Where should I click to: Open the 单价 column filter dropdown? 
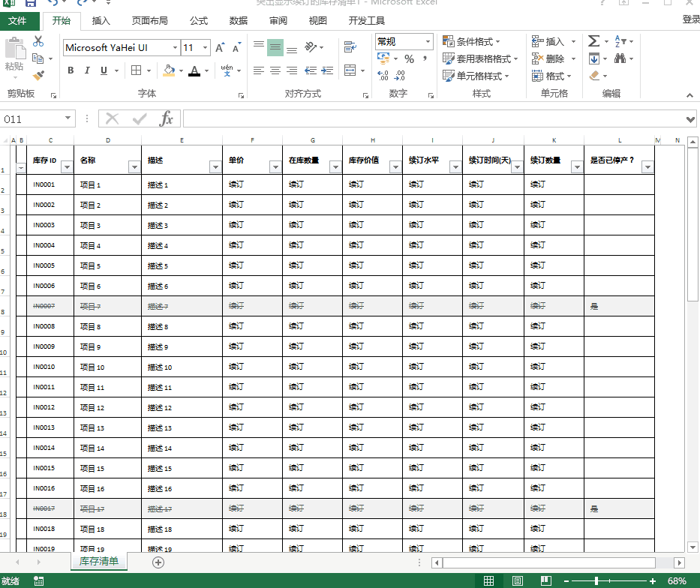[x=275, y=167]
